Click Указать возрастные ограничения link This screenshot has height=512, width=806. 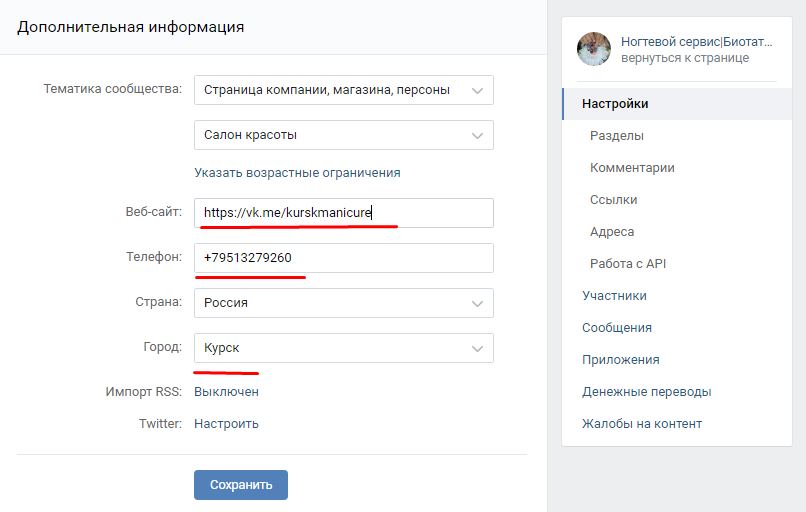point(297,173)
